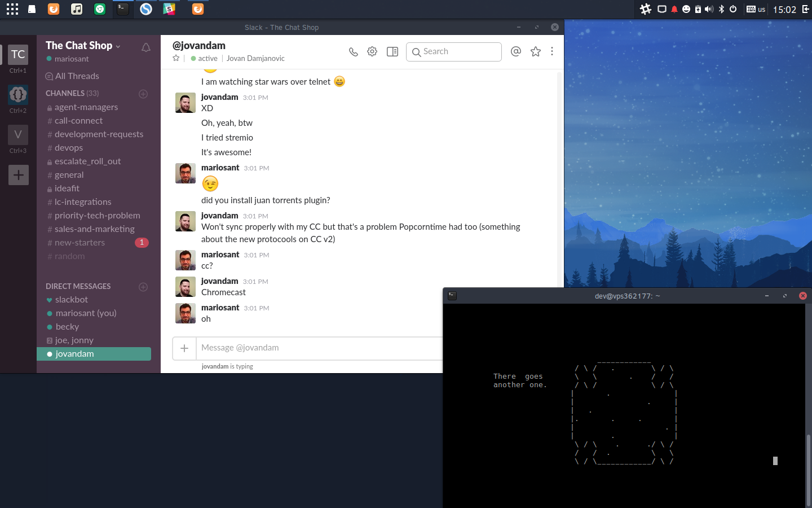
Task: Switch to the TC workspace
Action: (18, 54)
